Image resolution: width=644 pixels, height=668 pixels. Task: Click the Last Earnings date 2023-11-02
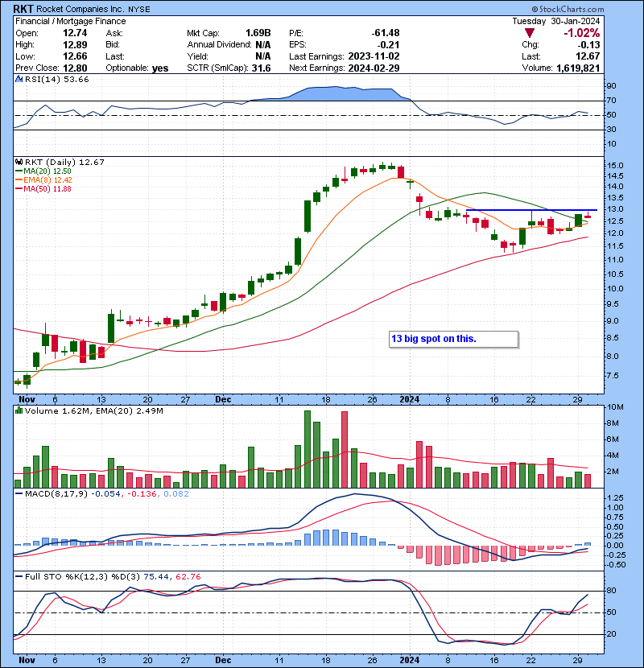374,56
